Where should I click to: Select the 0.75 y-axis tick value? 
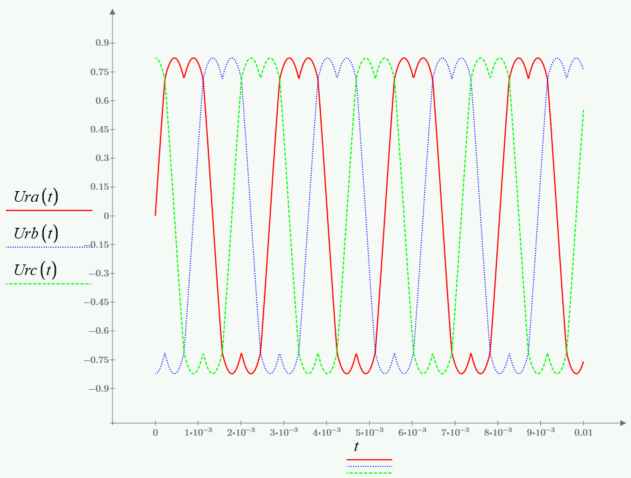tap(99, 72)
